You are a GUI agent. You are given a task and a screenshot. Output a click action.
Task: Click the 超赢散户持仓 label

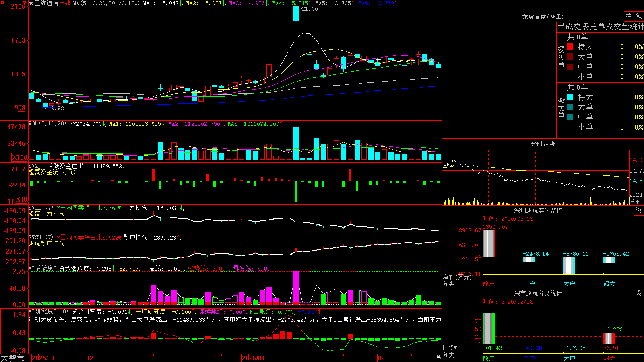(46, 244)
